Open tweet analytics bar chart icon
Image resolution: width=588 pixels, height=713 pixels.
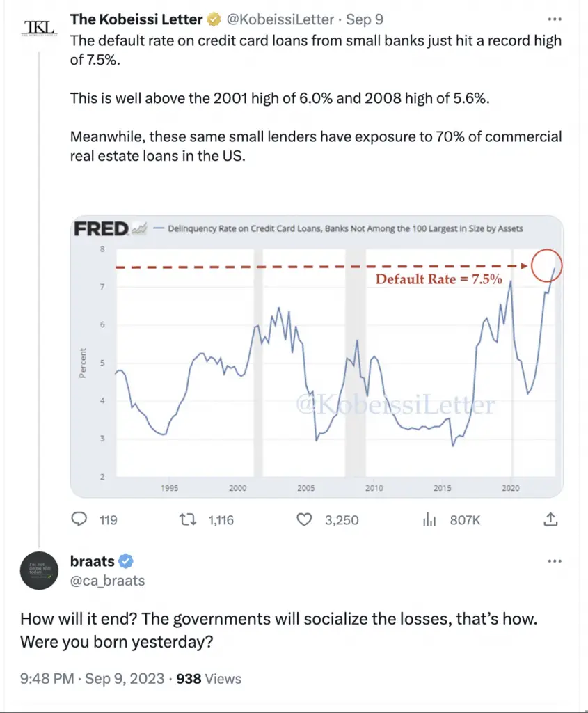pos(429,519)
